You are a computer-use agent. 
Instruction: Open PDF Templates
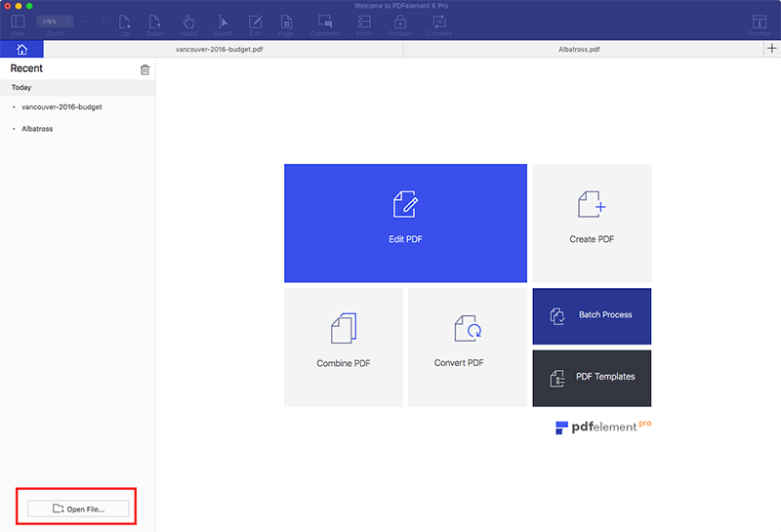[x=592, y=378]
